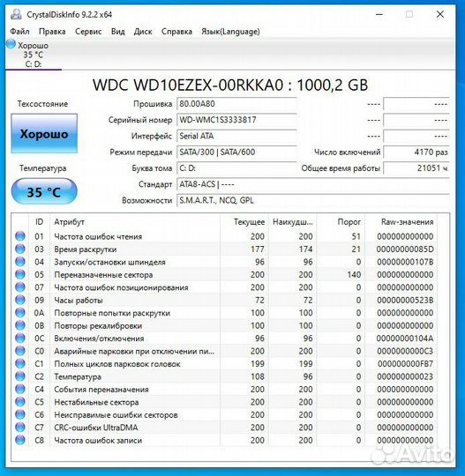The image size is (465, 476).
Task: Click the Наихудш... column header
Action: click(292, 222)
